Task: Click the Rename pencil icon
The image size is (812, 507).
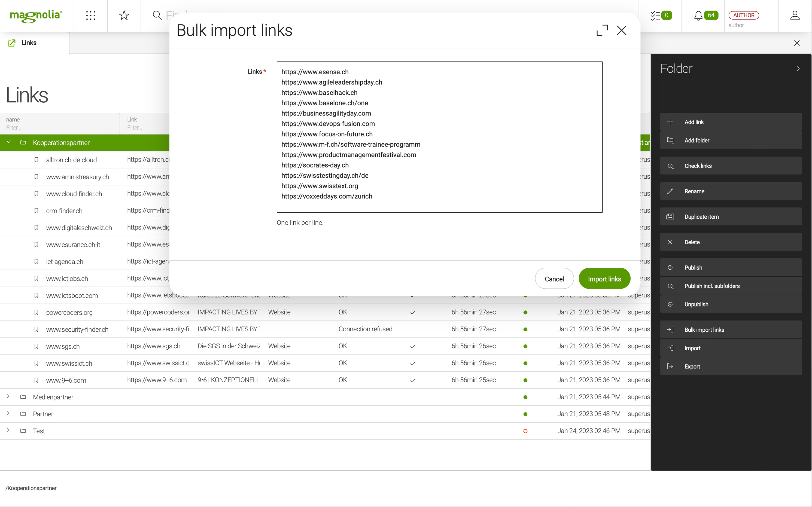Action: [x=670, y=191]
